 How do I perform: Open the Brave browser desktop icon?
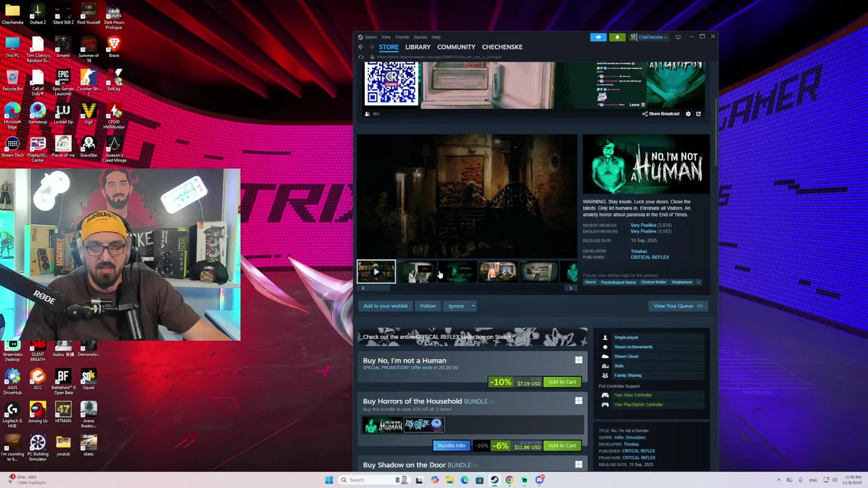coord(114,47)
